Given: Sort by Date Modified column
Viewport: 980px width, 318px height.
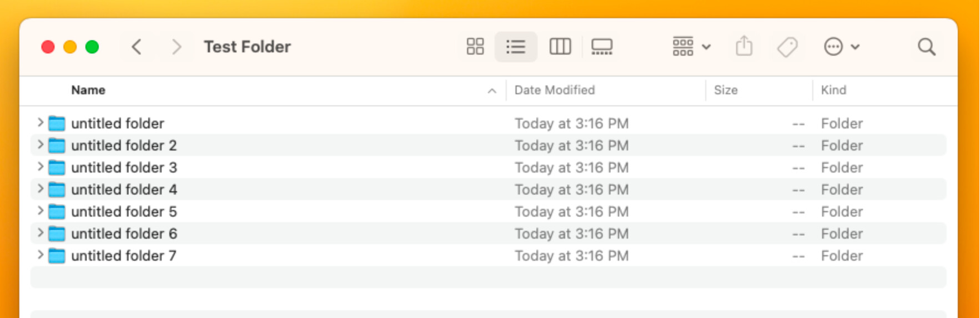Looking at the screenshot, I should (x=554, y=90).
